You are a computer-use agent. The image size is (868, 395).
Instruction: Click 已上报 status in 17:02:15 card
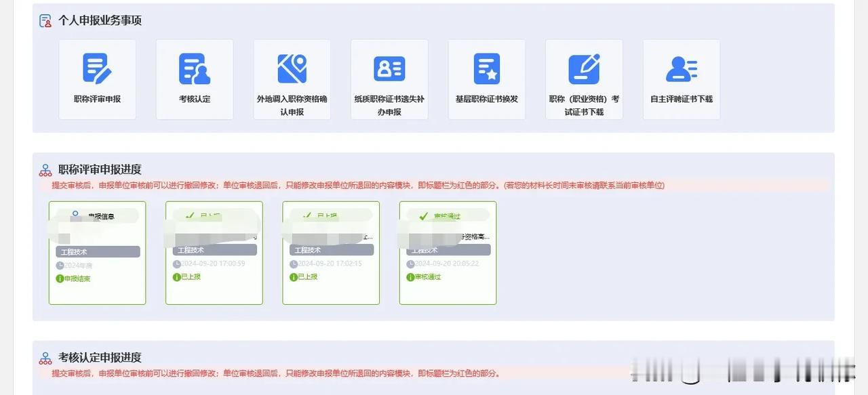pyautogui.click(x=308, y=277)
